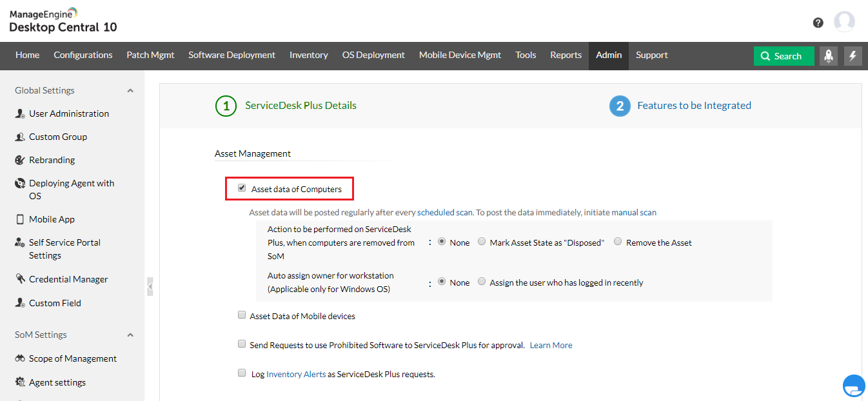Viewport: 868px width, 401px height.
Task: Go to OS Deployment tab
Action: tap(373, 55)
